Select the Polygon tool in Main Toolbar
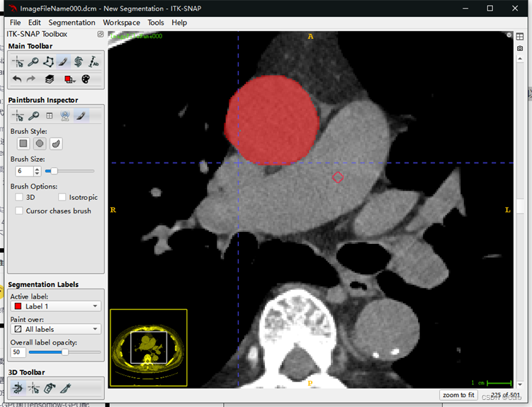 pos(48,62)
